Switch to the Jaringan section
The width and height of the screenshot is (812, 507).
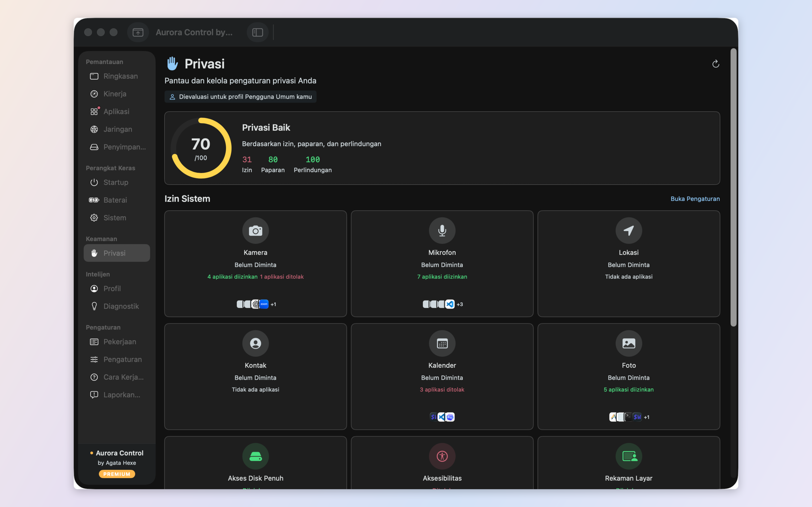117,129
